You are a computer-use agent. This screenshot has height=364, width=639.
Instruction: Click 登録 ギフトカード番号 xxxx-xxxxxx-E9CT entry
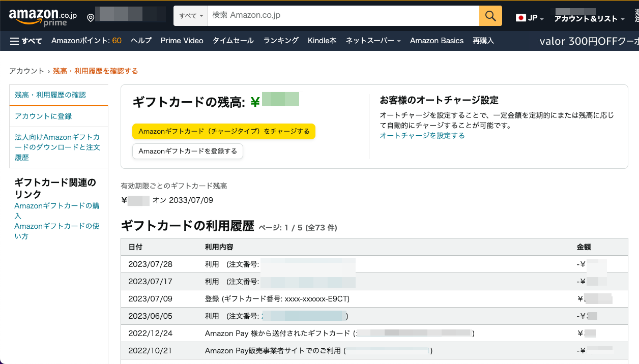pyautogui.click(x=277, y=299)
